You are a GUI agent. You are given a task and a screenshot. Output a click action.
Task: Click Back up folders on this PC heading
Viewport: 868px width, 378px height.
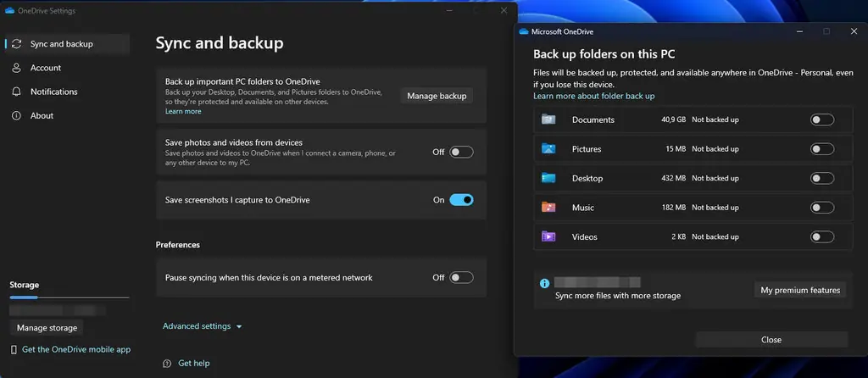point(604,54)
